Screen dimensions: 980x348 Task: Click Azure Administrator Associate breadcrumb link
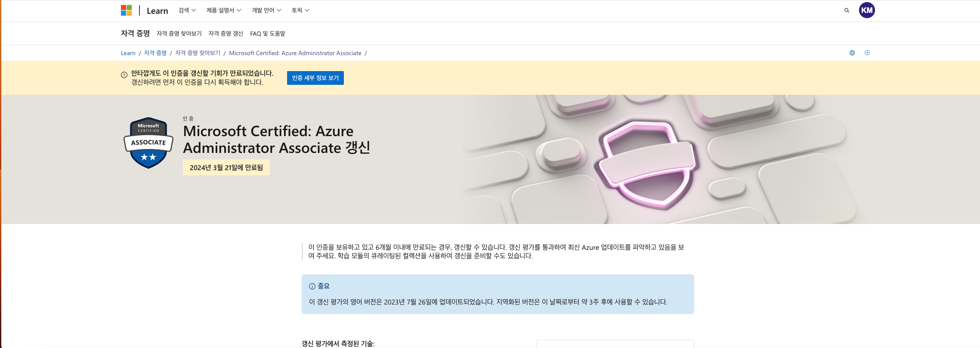click(295, 53)
